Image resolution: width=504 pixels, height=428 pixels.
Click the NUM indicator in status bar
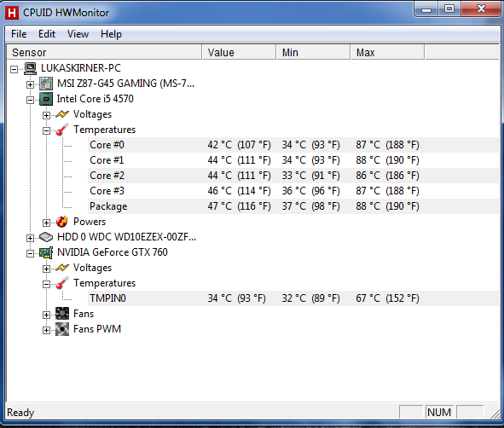click(439, 413)
